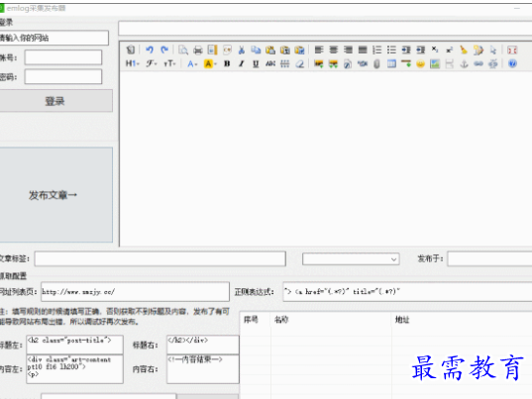Open the preview magnifier icon
This screenshot has width=532, height=399.
(183, 50)
